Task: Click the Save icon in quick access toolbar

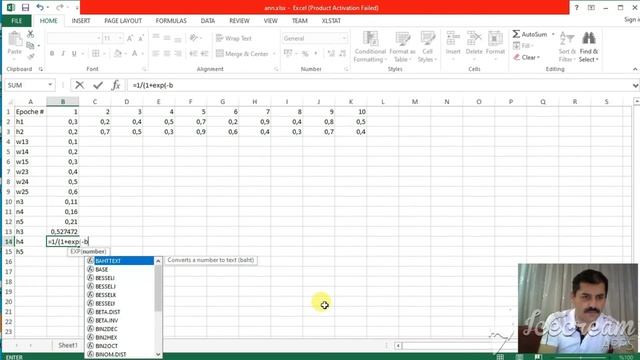Action: [x=25, y=7]
